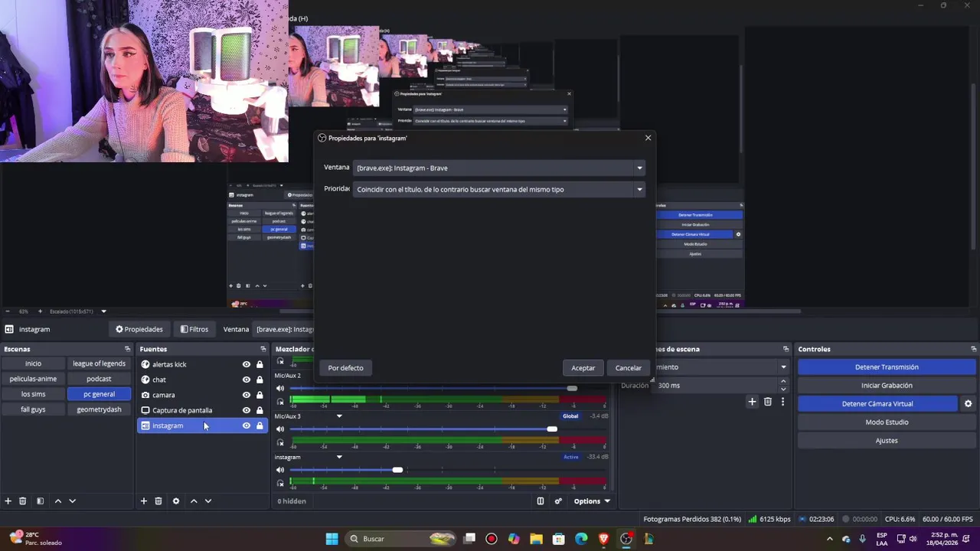The width and height of the screenshot is (980, 551).
Task: Switch to league of legends scene
Action: [99, 364]
